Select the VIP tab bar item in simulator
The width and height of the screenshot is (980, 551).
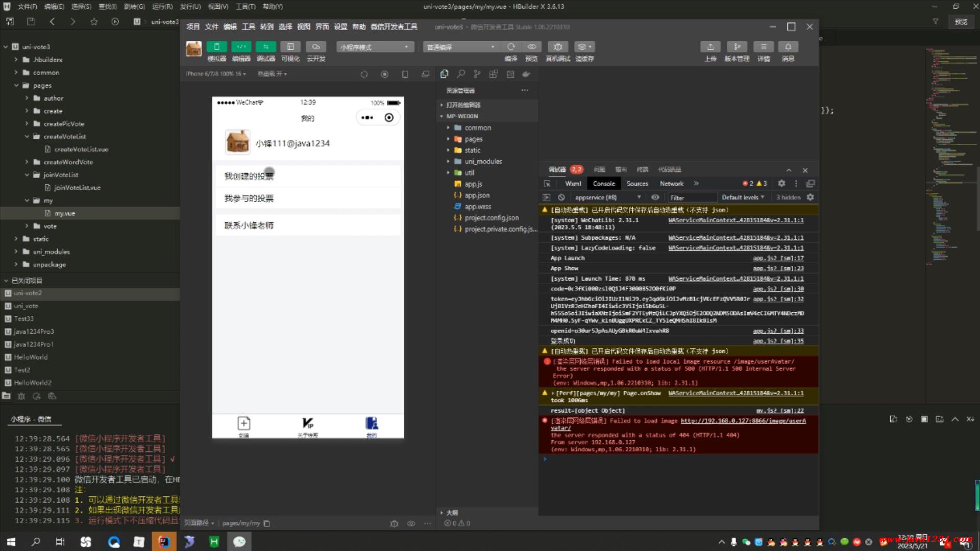[308, 427]
